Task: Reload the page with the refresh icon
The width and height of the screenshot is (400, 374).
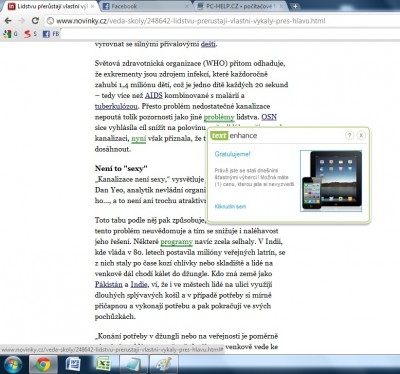Action: (35, 21)
